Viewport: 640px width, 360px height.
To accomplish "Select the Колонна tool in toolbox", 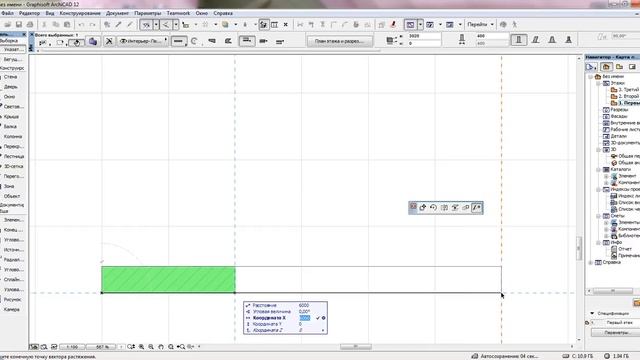I will 13,136.
